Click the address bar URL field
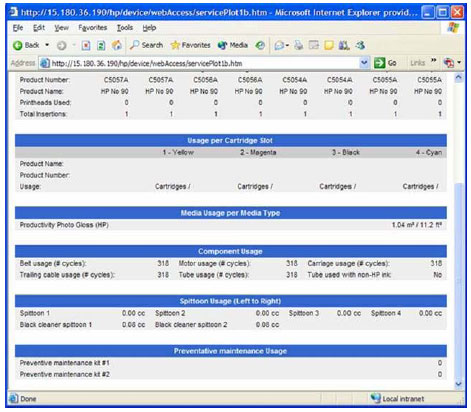This screenshot has height=412, width=471. pos(204,63)
